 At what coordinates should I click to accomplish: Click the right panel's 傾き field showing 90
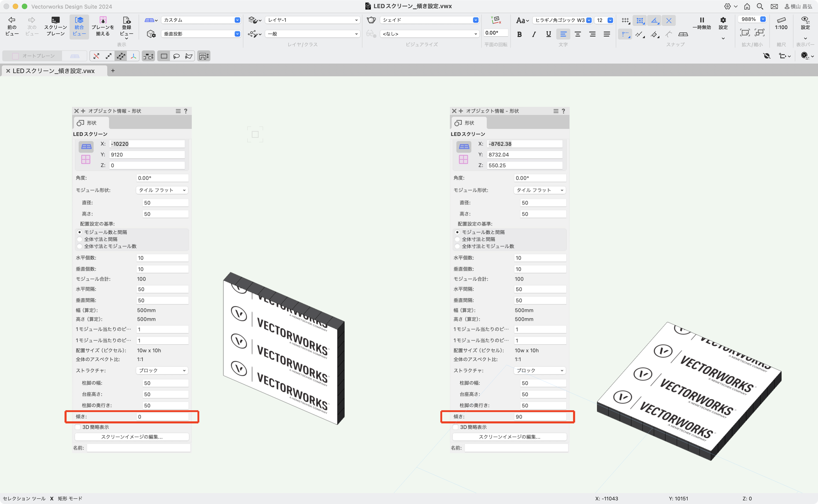click(x=540, y=417)
